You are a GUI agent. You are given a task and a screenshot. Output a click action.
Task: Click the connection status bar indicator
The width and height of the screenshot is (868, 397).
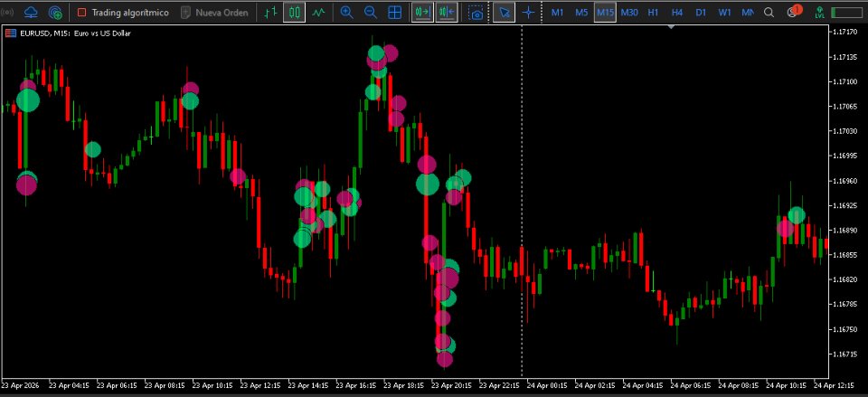pyautogui.click(x=848, y=12)
